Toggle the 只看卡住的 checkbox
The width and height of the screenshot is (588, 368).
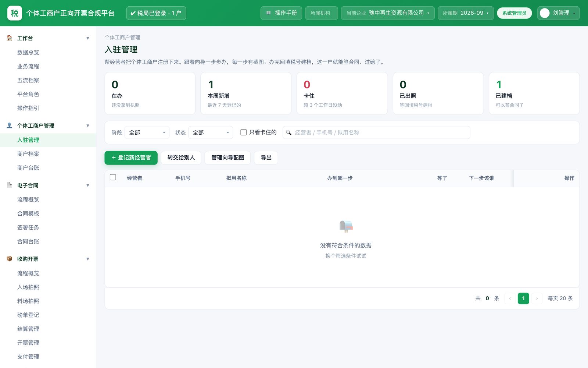(x=243, y=132)
